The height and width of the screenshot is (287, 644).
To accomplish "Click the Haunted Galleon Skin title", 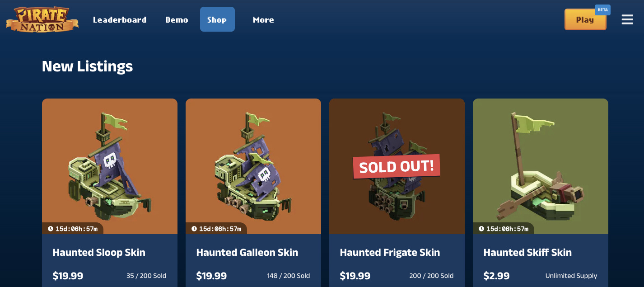I will pyautogui.click(x=247, y=252).
